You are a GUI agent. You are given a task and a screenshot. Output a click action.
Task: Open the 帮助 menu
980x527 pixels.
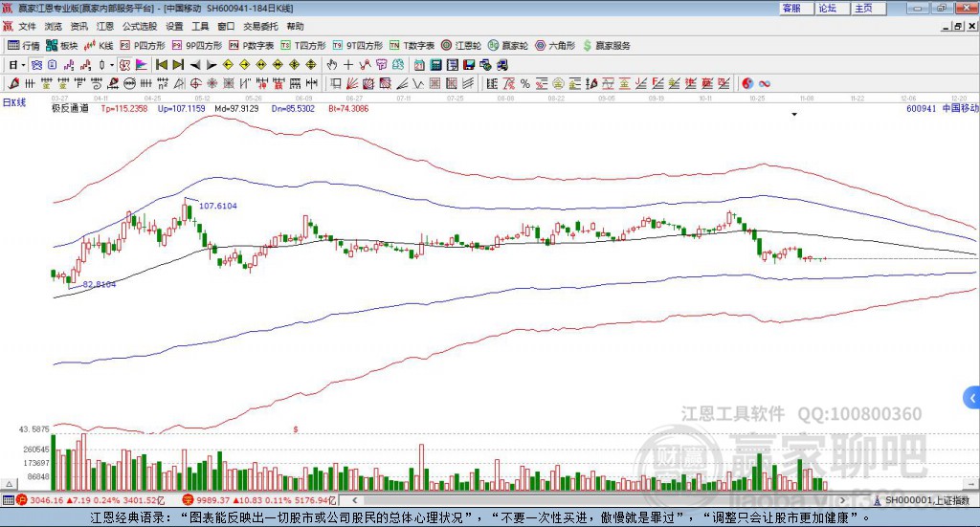click(295, 26)
